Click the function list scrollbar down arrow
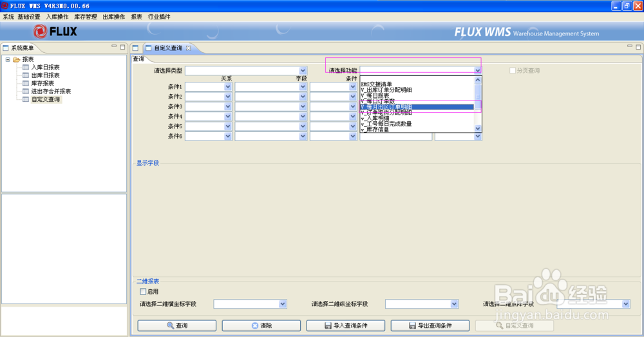 pos(478,129)
